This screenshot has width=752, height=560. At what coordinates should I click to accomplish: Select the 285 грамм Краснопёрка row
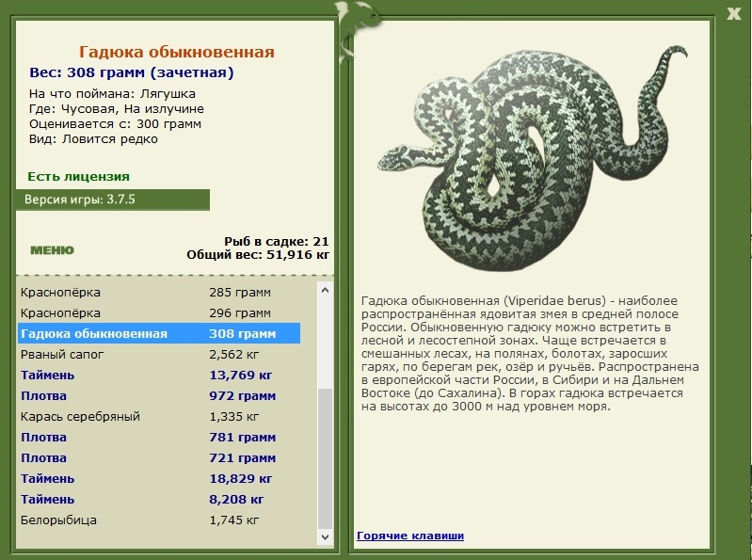(x=159, y=293)
